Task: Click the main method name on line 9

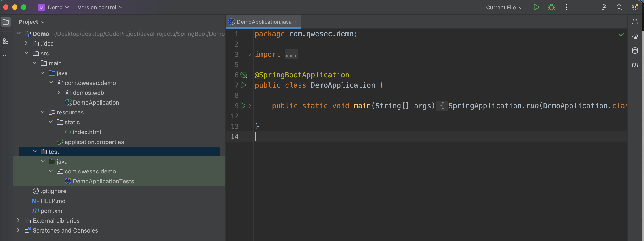Action: (x=362, y=106)
